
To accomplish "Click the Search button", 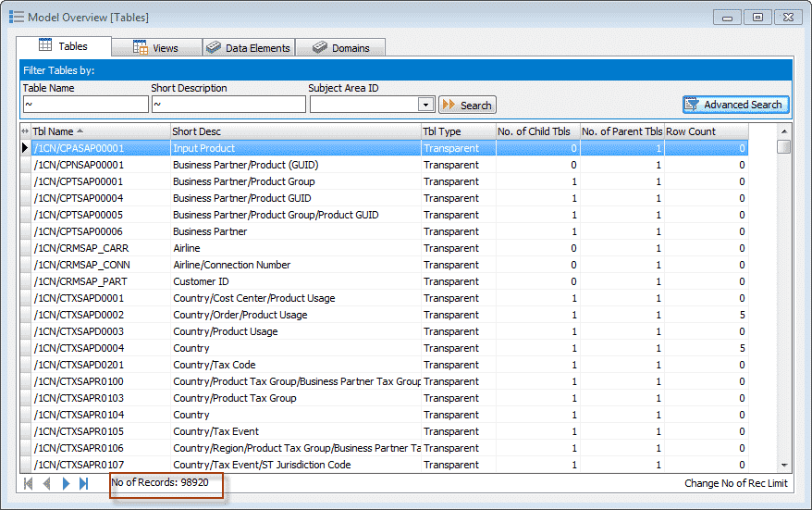I will click(467, 105).
